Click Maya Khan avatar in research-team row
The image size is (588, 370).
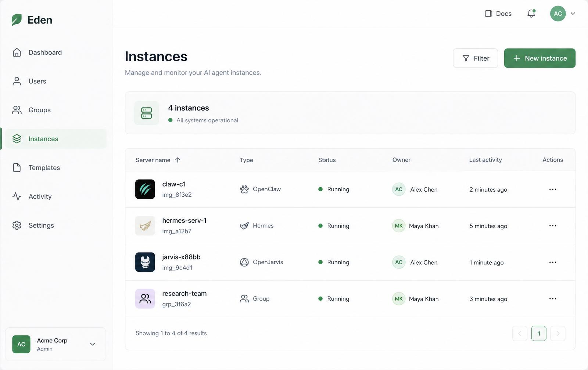pos(399,299)
